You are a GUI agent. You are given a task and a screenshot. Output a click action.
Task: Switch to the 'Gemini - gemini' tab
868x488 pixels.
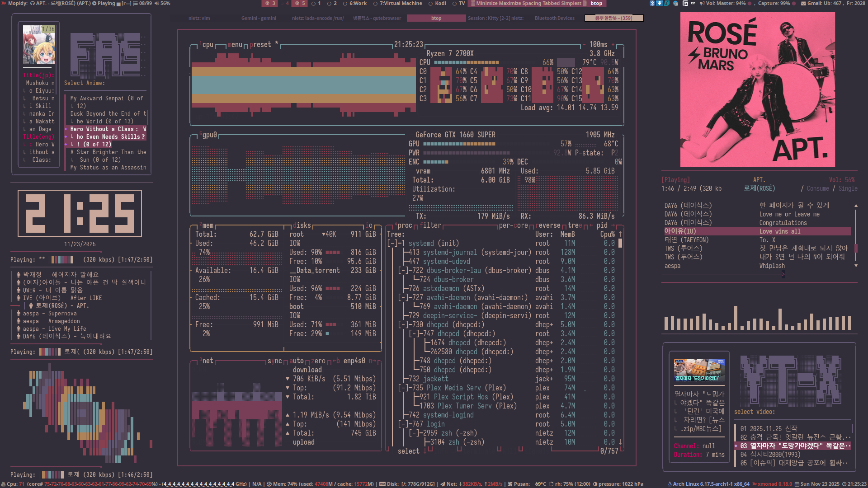pos(259,18)
